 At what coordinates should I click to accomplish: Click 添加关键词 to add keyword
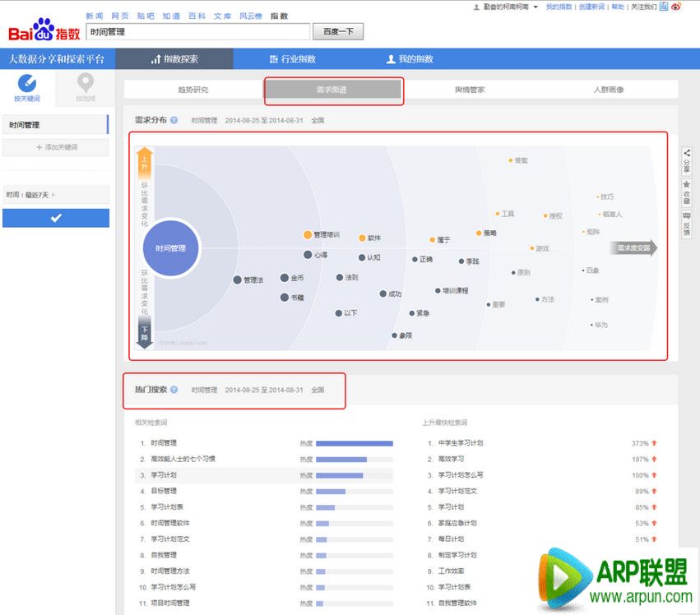55,147
